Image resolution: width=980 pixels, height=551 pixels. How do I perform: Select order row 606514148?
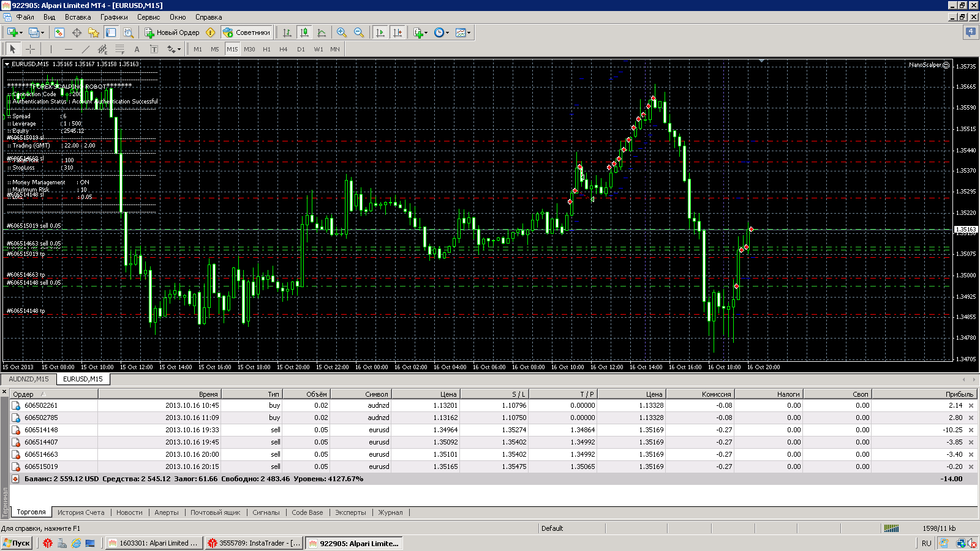(494, 430)
